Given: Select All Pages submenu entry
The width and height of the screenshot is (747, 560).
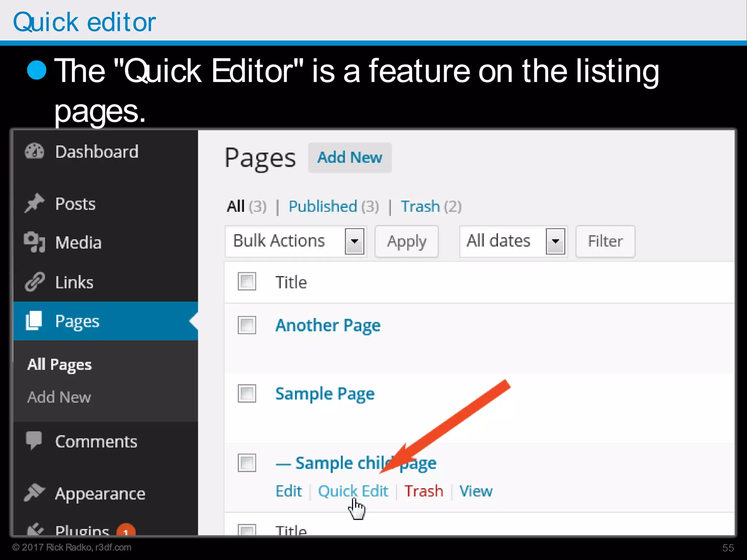Looking at the screenshot, I should click(x=59, y=365).
